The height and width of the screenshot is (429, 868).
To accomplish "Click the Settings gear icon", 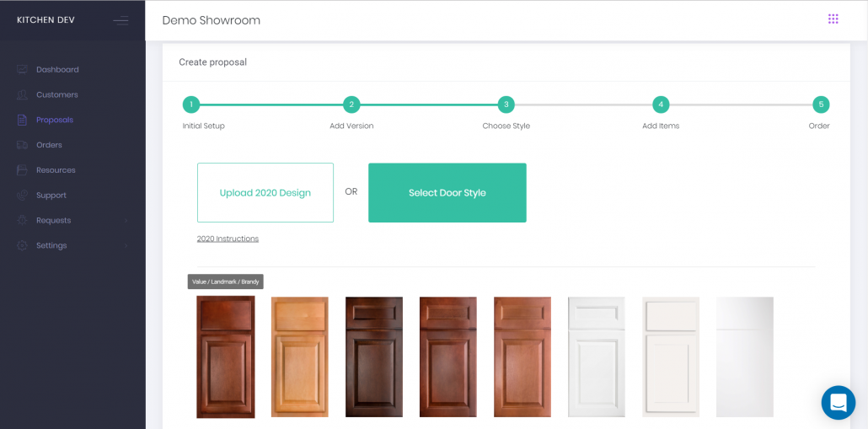I will [22, 245].
